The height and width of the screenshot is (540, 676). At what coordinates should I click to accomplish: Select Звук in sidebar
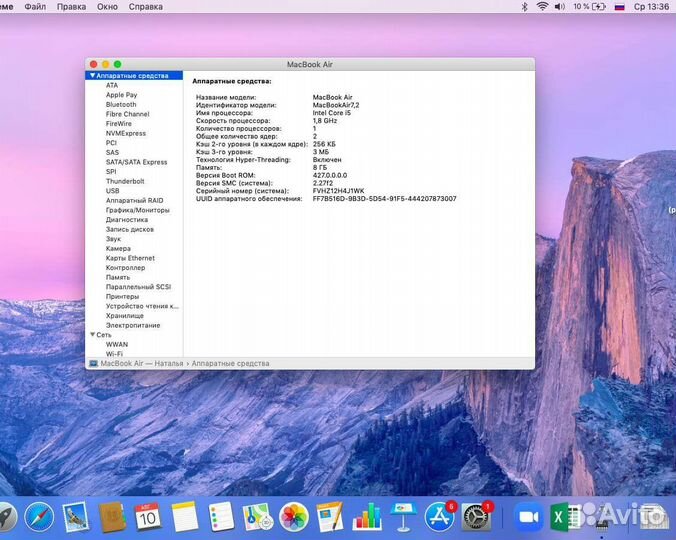pyautogui.click(x=113, y=239)
